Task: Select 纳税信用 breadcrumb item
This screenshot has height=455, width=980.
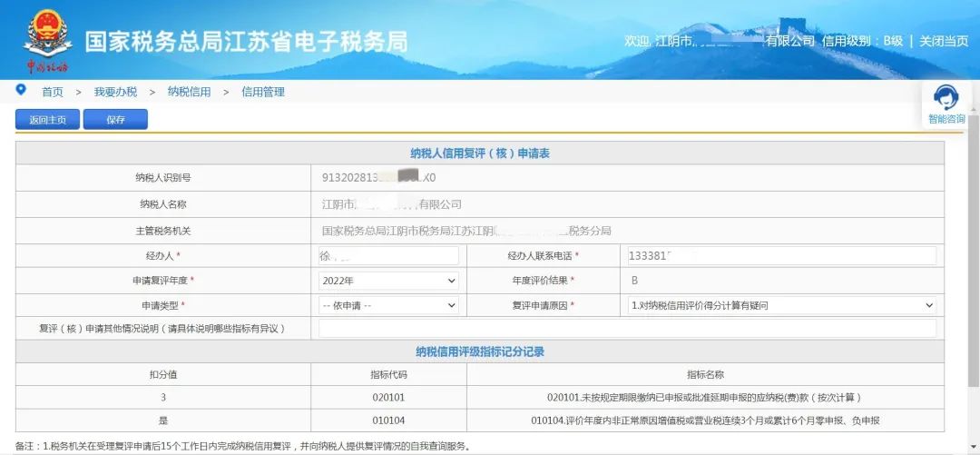Action: [x=190, y=92]
